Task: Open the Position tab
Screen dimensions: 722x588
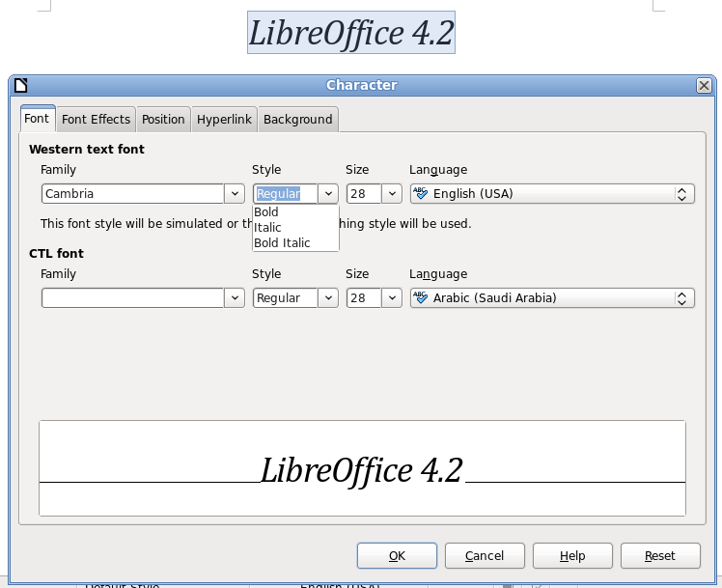Action: (x=163, y=120)
